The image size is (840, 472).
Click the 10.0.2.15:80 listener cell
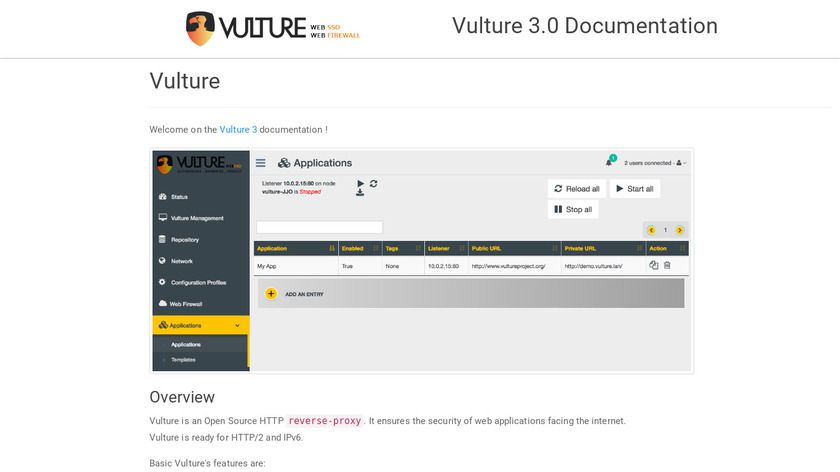444,266
